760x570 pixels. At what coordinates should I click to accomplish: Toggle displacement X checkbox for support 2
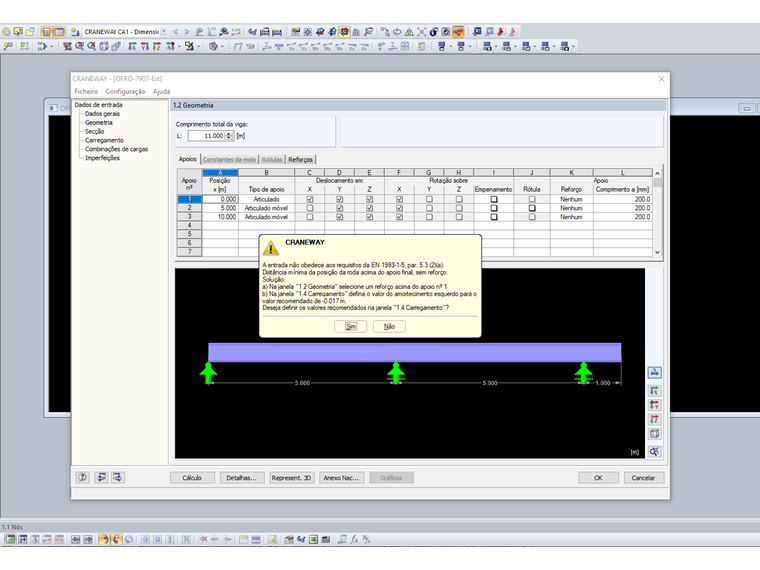coord(310,208)
